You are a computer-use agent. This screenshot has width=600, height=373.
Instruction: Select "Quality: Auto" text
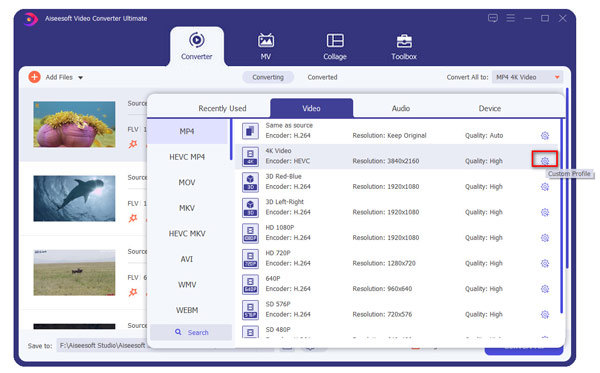click(484, 135)
